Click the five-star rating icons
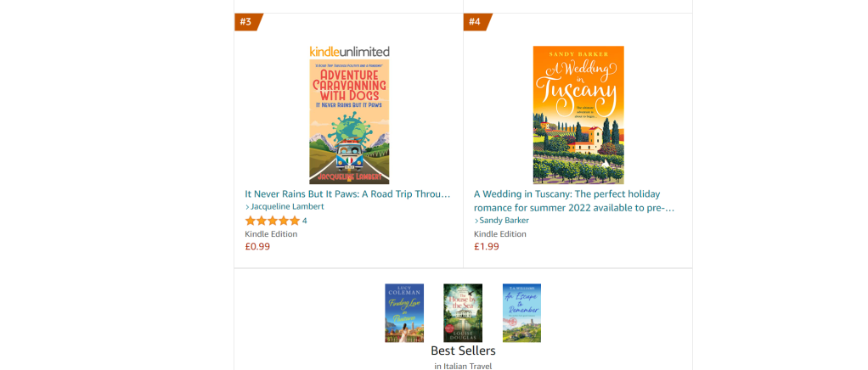Screen dimensions: 868x370 [x=272, y=221]
